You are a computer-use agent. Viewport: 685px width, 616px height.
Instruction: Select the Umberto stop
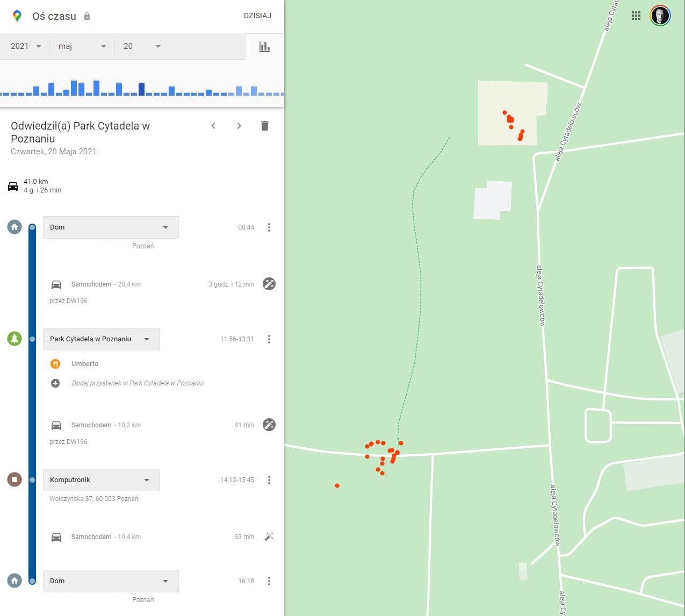[x=85, y=364]
